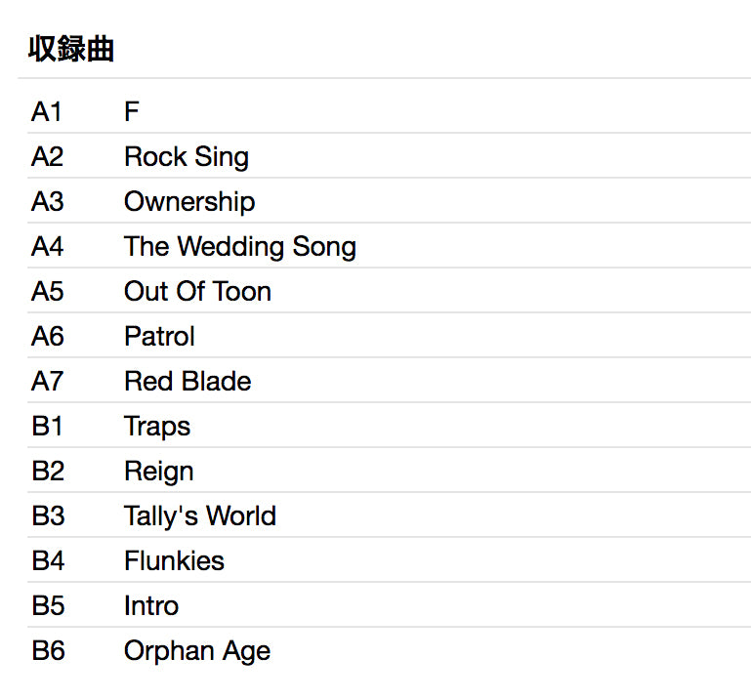Click the "Patrol" track title

coord(159,337)
